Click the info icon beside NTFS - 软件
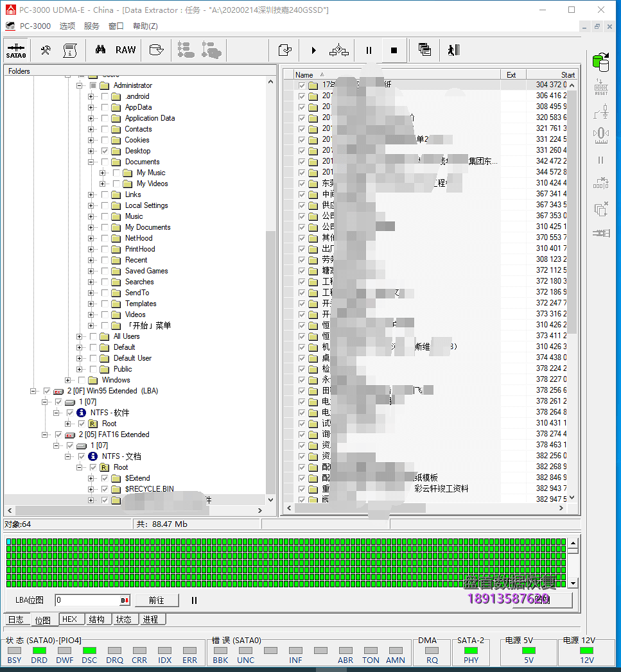Image resolution: width=621 pixels, height=672 pixels. (81, 413)
